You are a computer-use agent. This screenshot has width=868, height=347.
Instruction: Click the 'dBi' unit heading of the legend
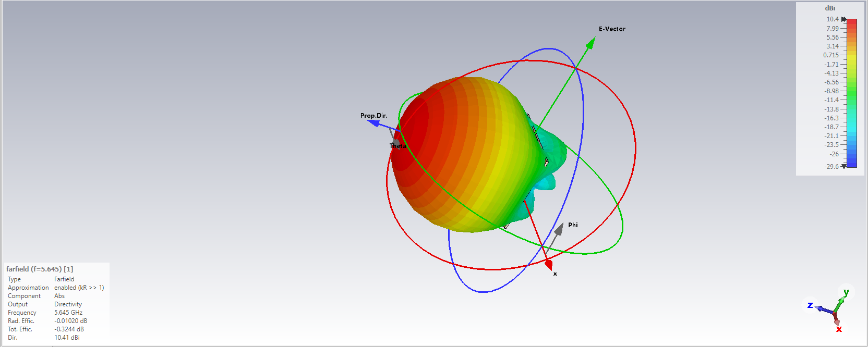(830, 8)
